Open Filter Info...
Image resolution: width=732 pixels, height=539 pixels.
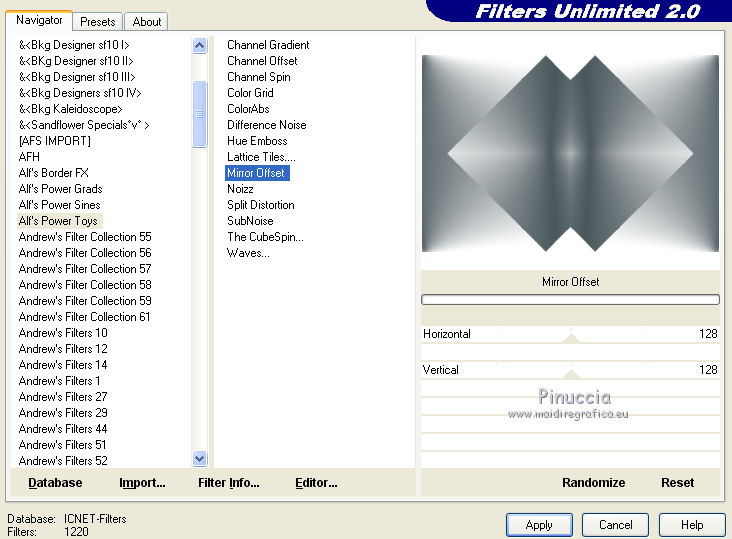click(228, 483)
